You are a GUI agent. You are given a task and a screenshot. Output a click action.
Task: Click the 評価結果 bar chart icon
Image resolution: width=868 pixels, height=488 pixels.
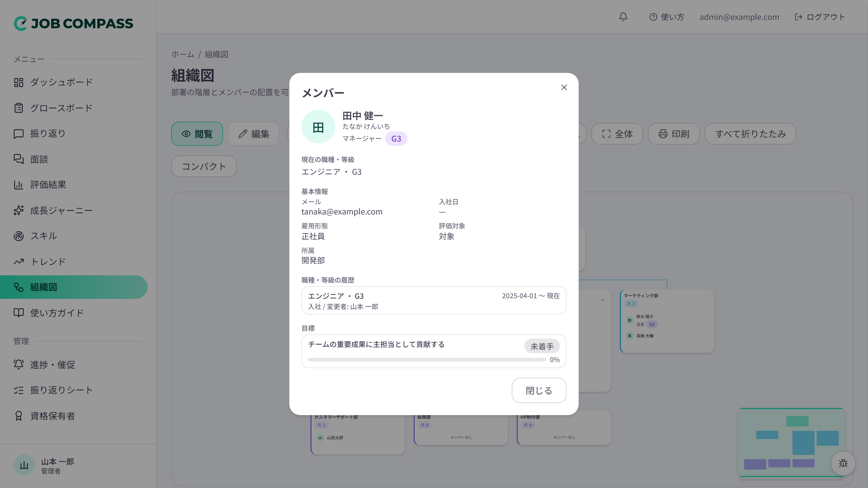pos(18,185)
